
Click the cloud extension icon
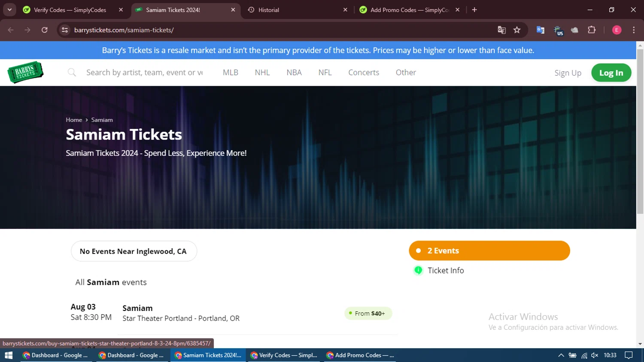pyautogui.click(x=574, y=30)
